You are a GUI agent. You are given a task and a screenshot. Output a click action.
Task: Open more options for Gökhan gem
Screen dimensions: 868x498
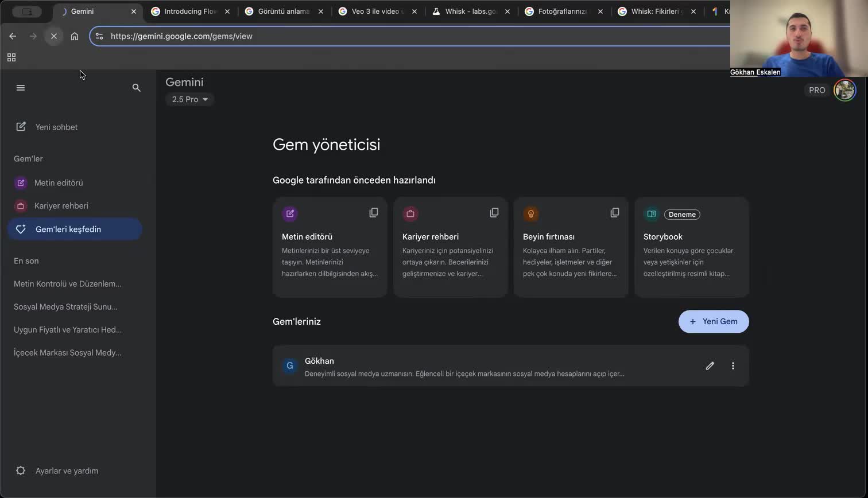point(733,365)
